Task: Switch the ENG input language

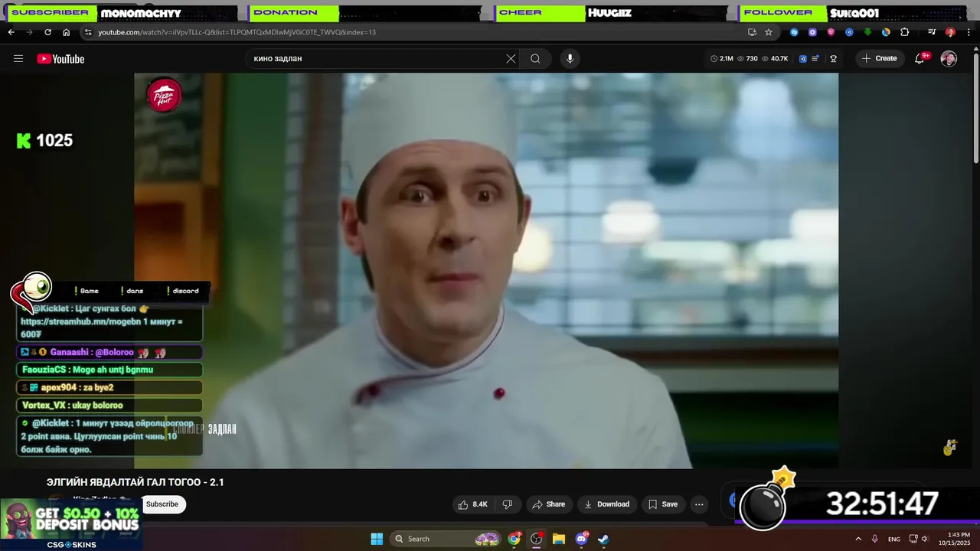Action: pos(894,539)
